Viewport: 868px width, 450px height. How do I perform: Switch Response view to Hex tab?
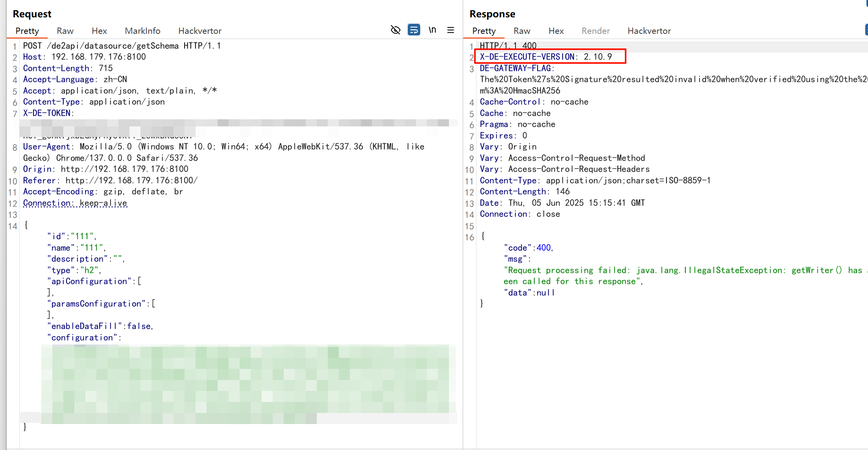coord(556,31)
